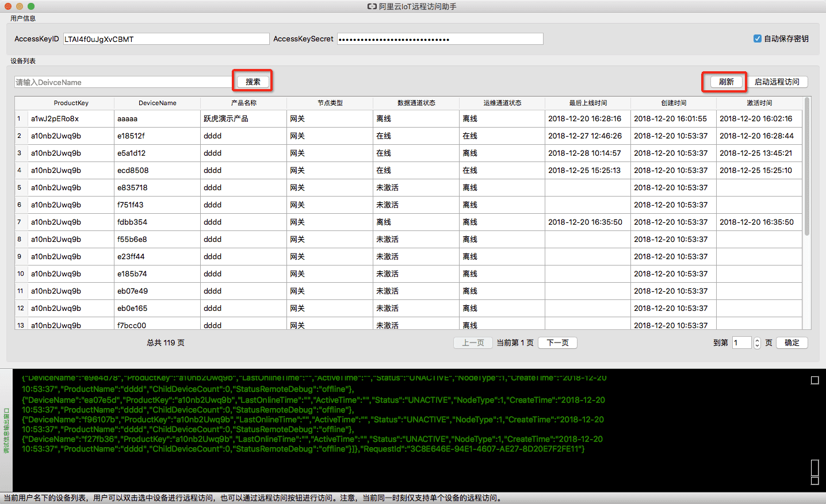Click the device table vertical scrollbar

coord(807,167)
